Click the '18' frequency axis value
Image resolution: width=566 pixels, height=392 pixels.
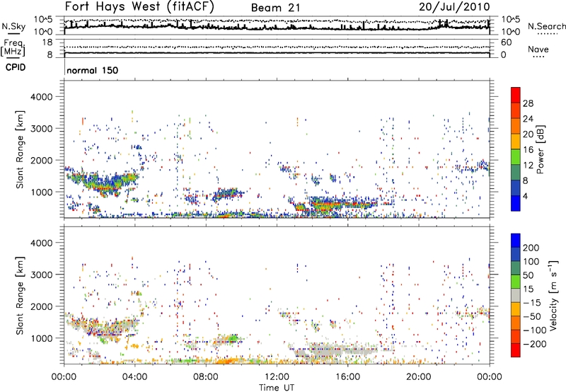click(47, 42)
